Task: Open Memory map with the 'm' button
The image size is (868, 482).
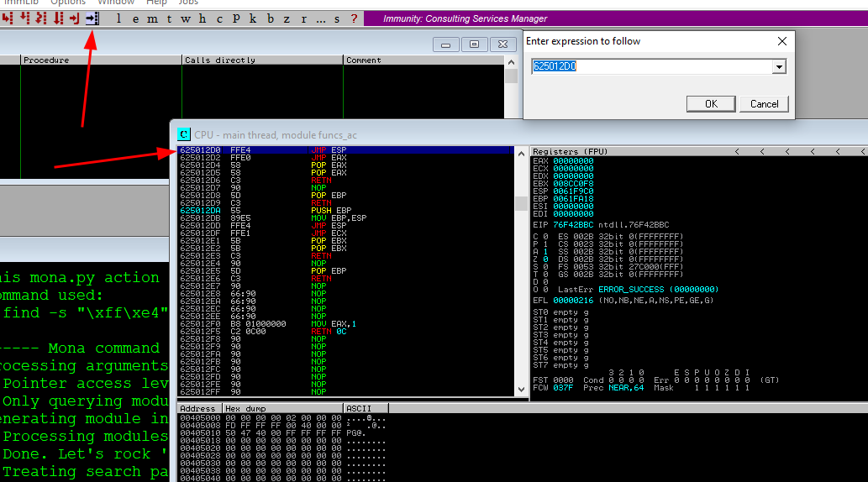Action: (150, 18)
